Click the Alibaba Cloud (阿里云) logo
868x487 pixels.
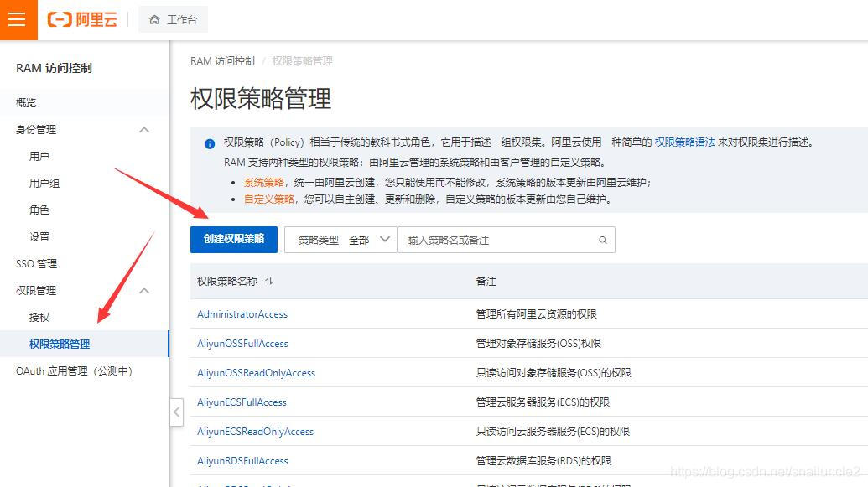tap(82, 20)
